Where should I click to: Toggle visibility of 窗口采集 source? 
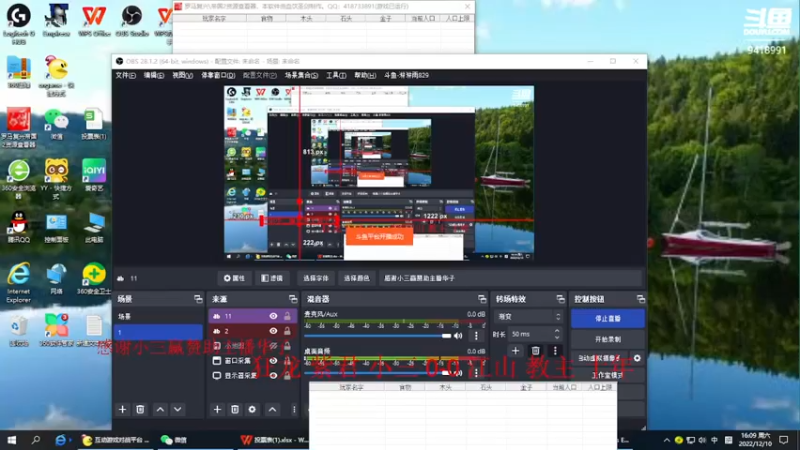(x=273, y=361)
